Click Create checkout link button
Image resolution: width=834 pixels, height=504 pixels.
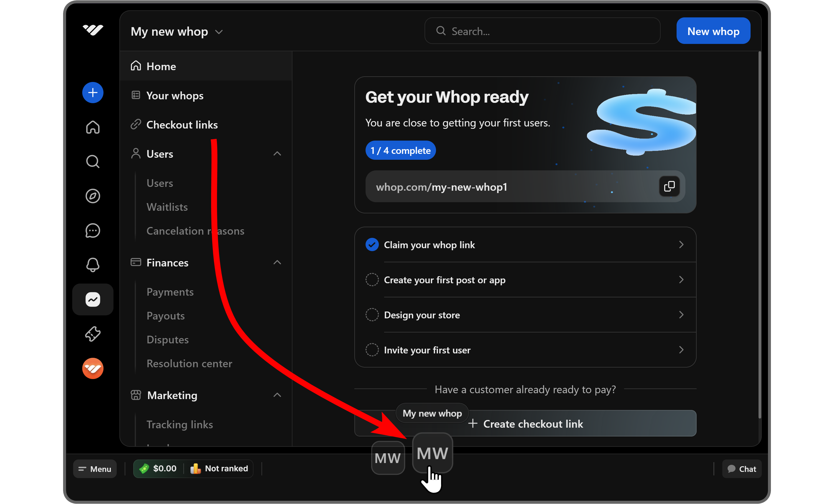pyautogui.click(x=542, y=424)
